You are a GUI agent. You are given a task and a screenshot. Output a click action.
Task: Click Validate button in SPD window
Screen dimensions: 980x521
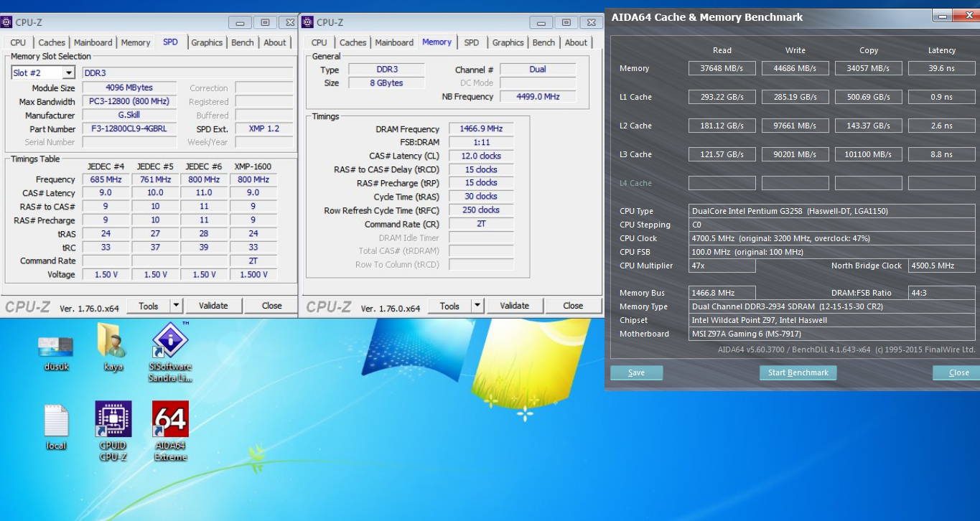pos(213,306)
